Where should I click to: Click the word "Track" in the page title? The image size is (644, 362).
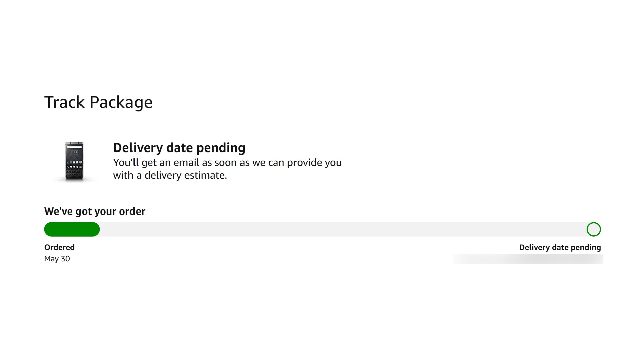64,102
